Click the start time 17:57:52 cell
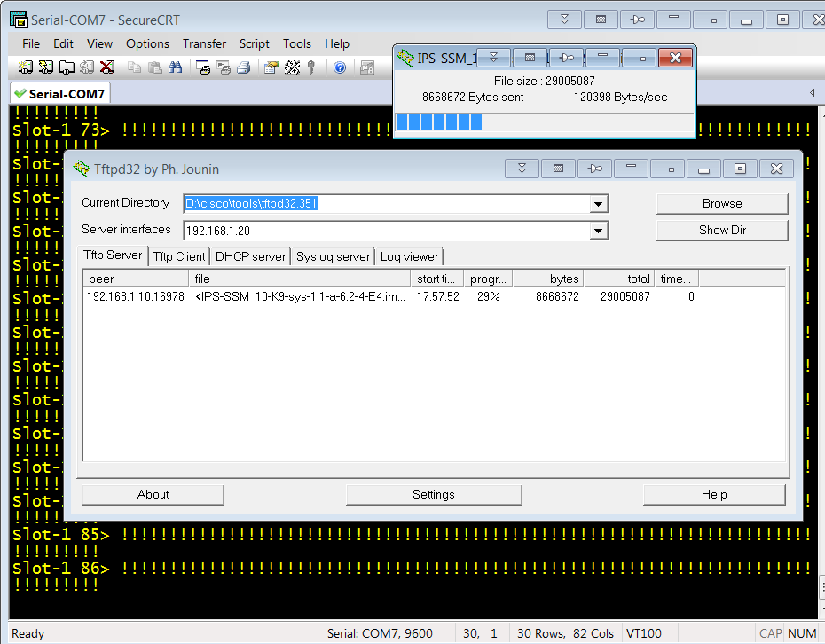Image resolution: width=825 pixels, height=644 pixels. coord(437,297)
